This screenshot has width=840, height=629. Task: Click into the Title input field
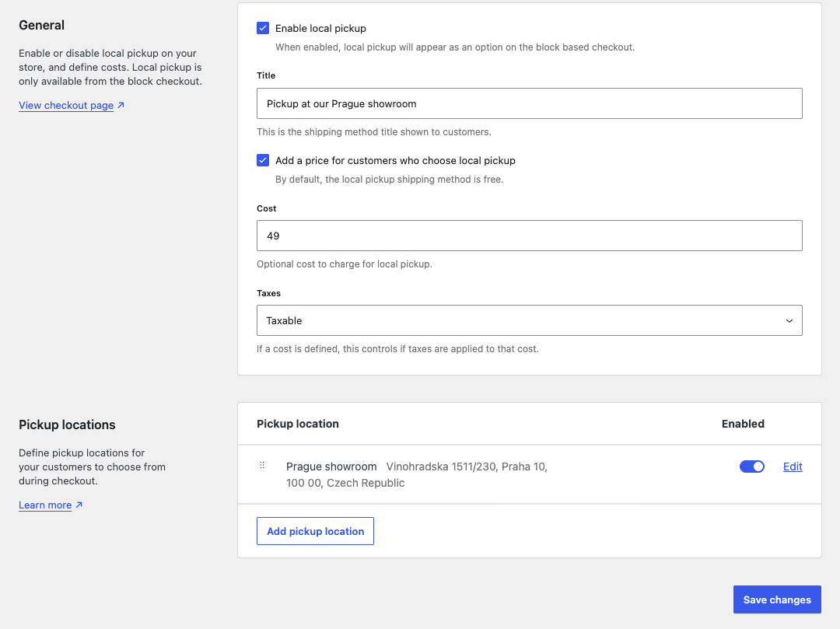[x=530, y=103]
